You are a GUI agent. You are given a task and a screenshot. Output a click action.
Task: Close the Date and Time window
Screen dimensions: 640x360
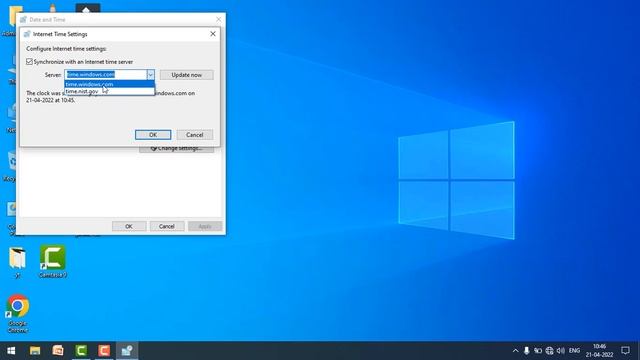point(218,19)
